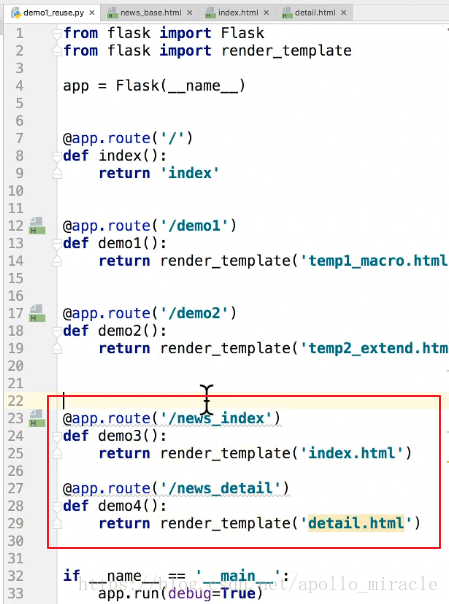449x604 pixels.
Task: Close the detail.html tab
Action: click(x=343, y=13)
